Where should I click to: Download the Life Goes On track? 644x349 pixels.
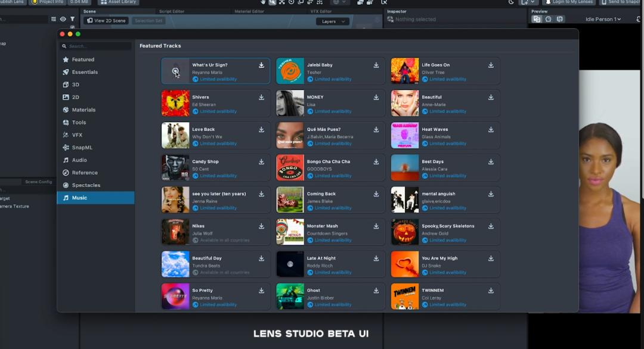click(x=491, y=65)
